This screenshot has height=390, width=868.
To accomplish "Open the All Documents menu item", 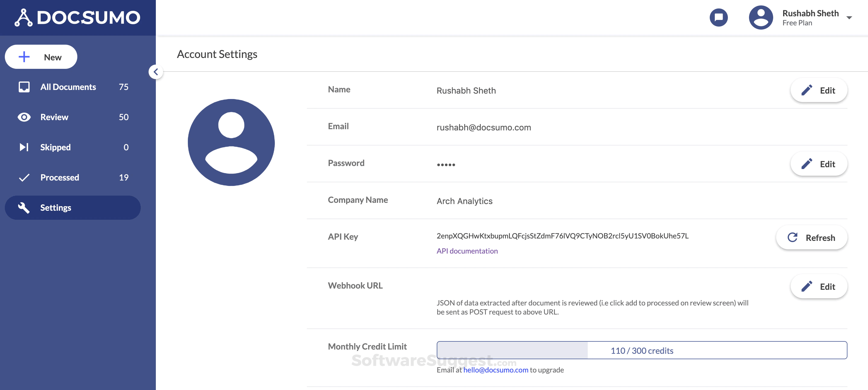I will point(68,87).
